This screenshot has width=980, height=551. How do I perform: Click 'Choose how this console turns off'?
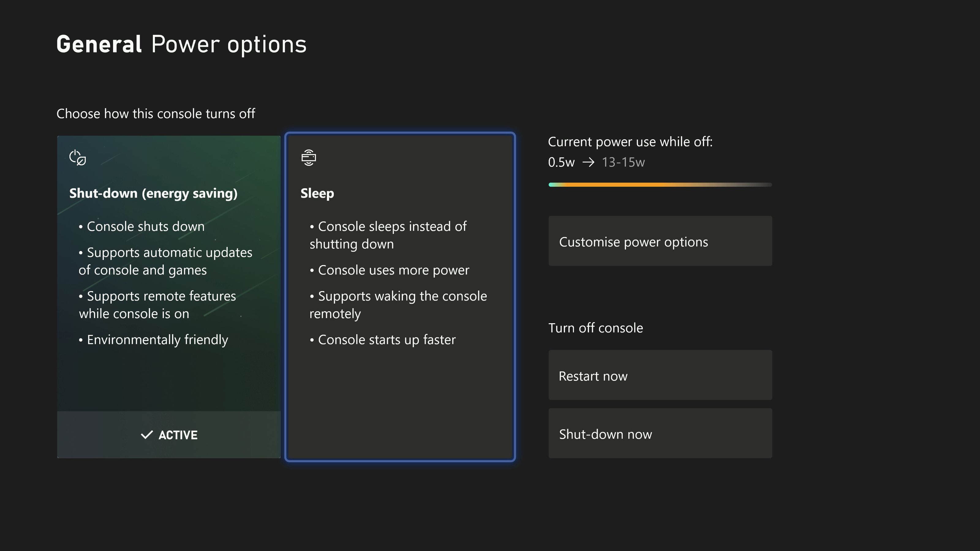(156, 114)
